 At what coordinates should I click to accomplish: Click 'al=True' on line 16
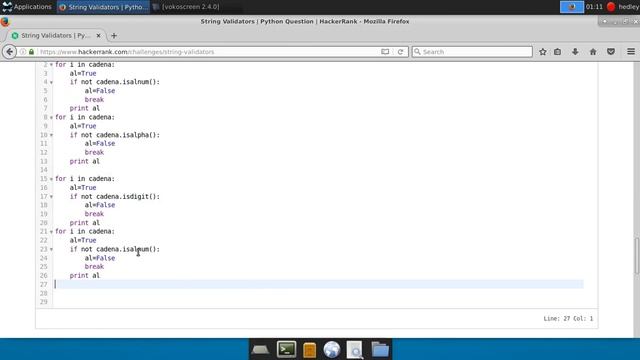(x=83, y=188)
